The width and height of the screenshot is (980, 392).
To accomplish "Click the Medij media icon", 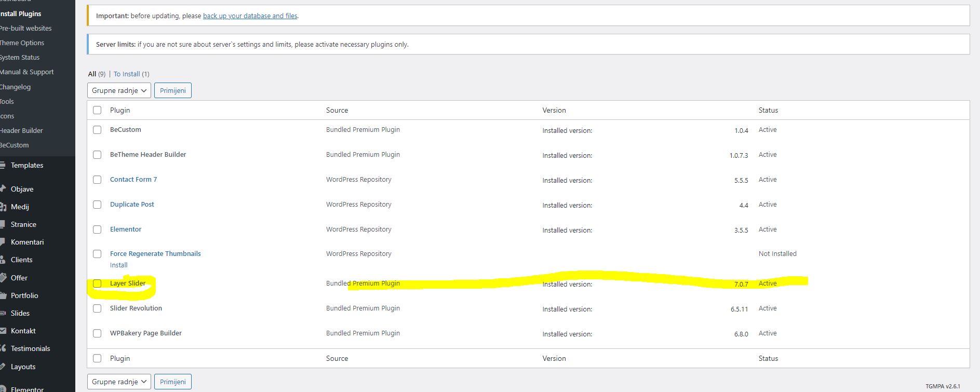I will (3, 207).
